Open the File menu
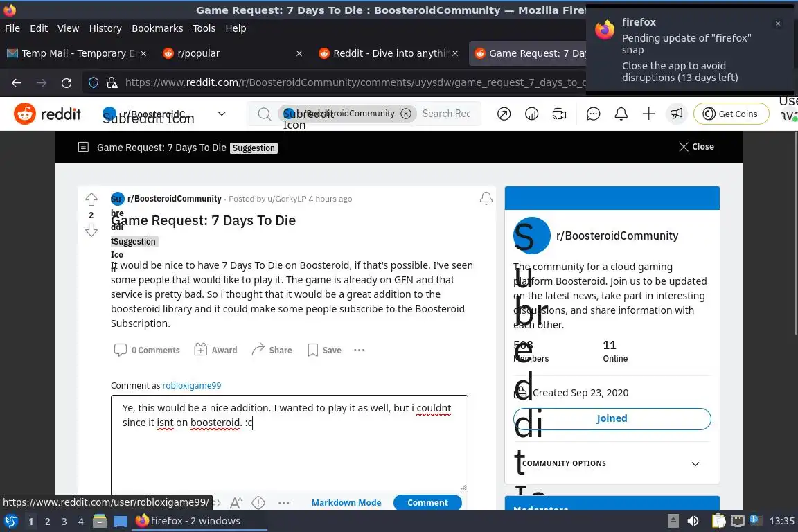The height and width of the screenshot is (532, 798). 12,28
